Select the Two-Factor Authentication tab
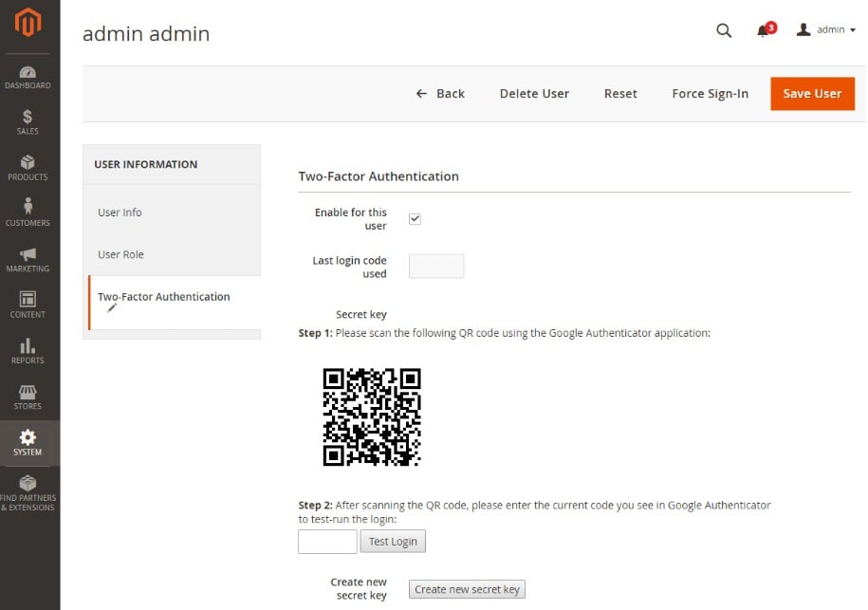Image resolution: width=868 pixels, height=610 pixels. pyautogui.click(x=175, y=303)
